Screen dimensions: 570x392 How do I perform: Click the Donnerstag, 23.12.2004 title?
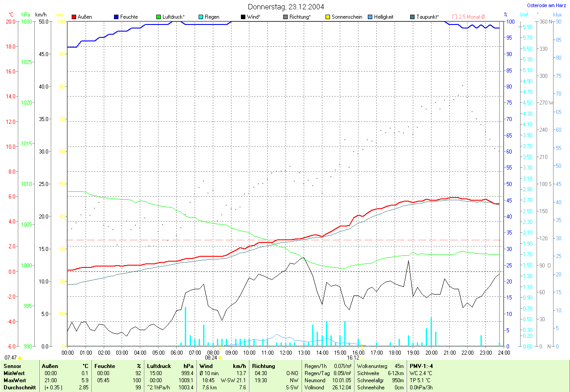click(286, 7)
